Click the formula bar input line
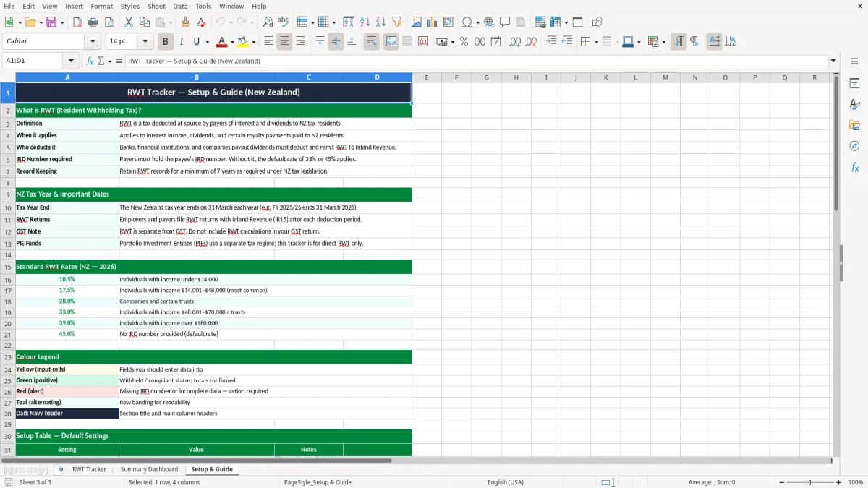This screenshot has height=488, width=868. point(476,61)
